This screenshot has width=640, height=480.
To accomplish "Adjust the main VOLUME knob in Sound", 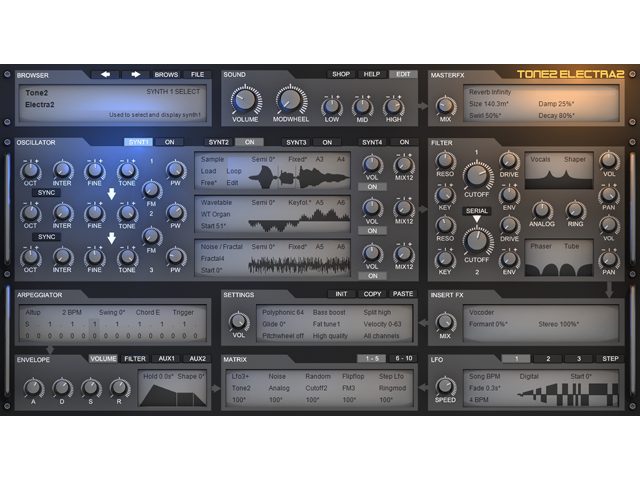I will click(x=245, y=100).
